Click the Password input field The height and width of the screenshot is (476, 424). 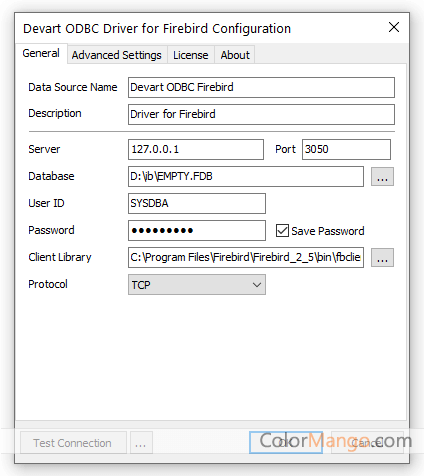tap(197, 230)
